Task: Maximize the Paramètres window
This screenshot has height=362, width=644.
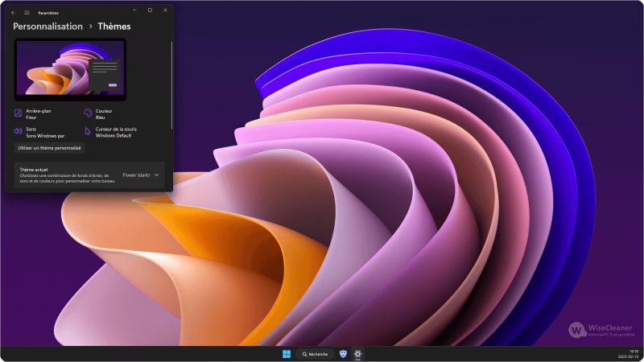Action: point(150,10)
